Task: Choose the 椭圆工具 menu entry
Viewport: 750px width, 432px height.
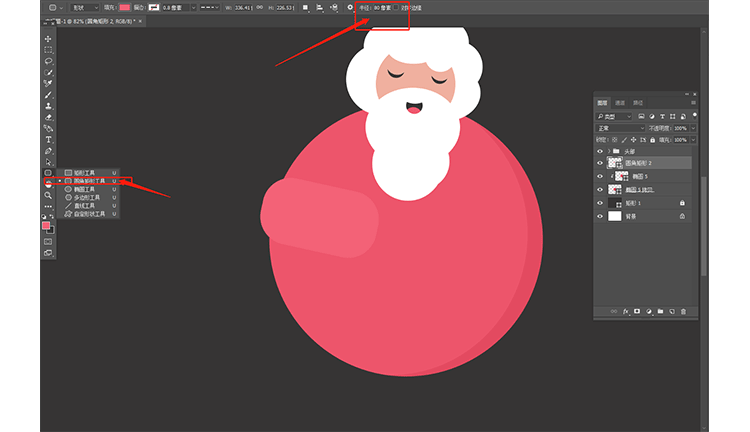Action: click(x=88, y=189)
